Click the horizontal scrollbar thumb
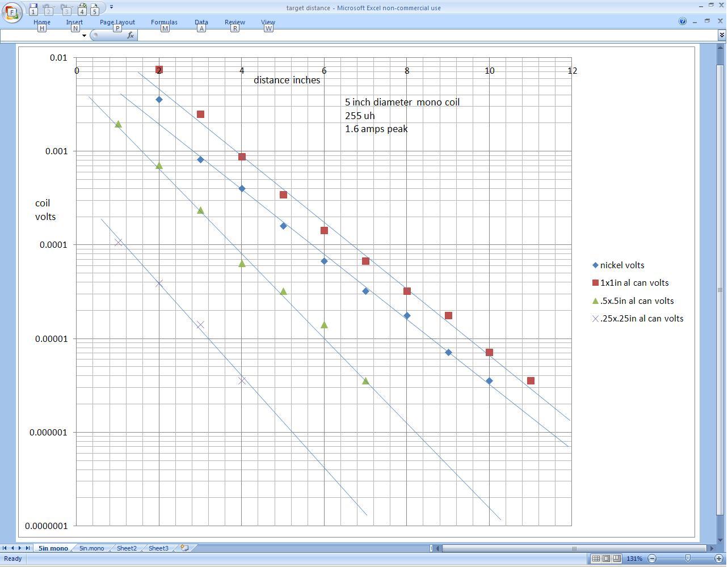728x567 pixels. [x=574, y=548]
